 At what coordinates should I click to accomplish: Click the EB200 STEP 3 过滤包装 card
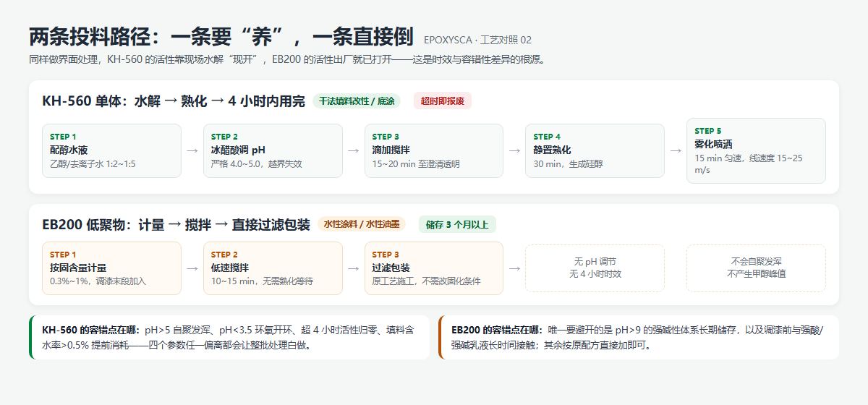coord(434,268)
